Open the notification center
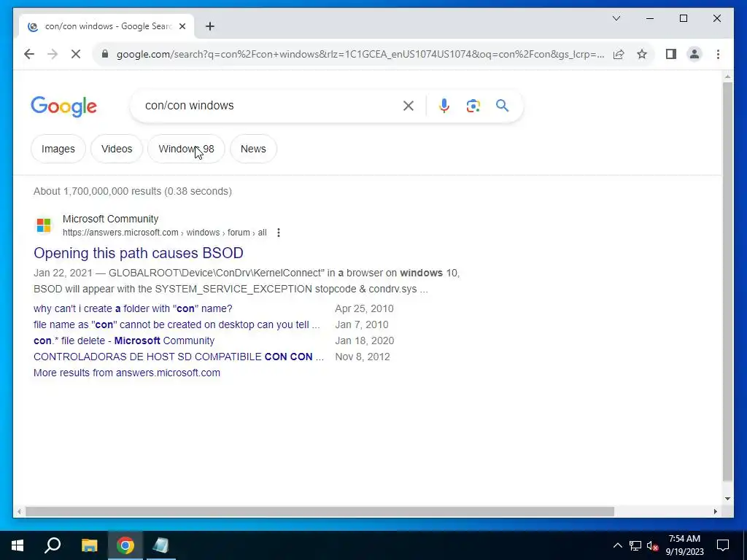This screenshot has width=747, height=560. (x=723, y=545)
